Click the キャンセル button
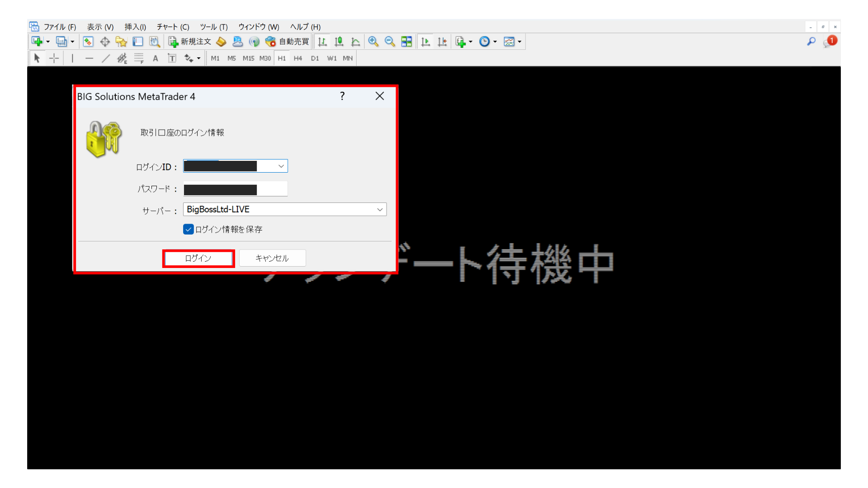 click(x=272, y=258)
